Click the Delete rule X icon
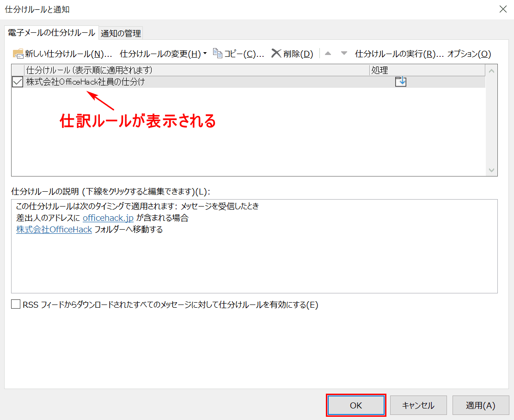This screenshot has height=420, width=514. pos(276,54)
